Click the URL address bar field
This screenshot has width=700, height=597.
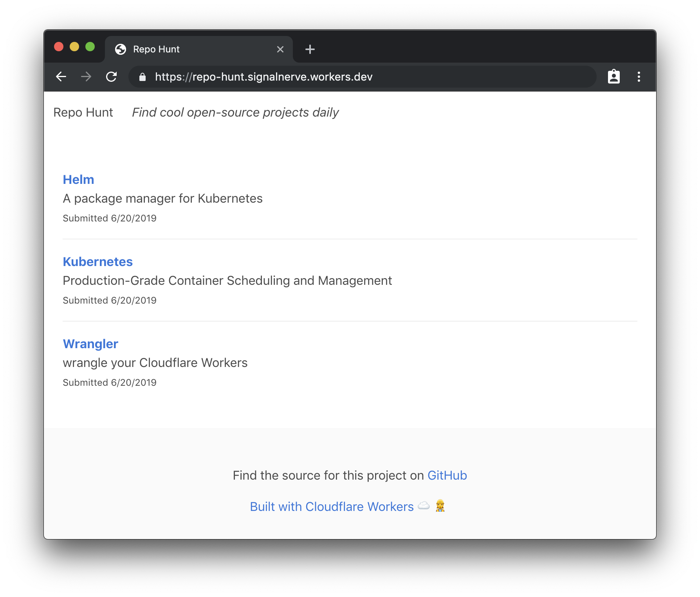coord(362,77)
